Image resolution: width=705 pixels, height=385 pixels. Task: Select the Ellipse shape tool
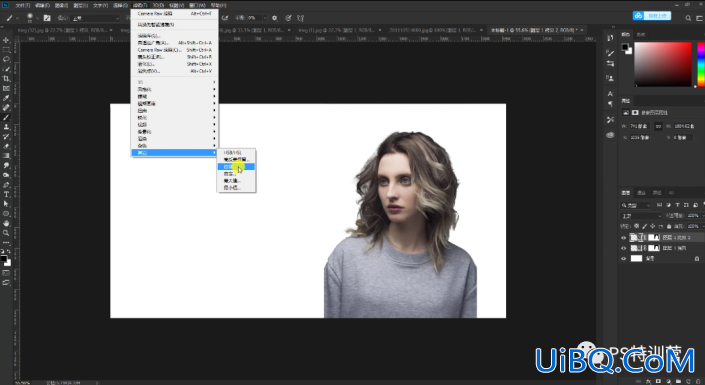tap(6, 214)
